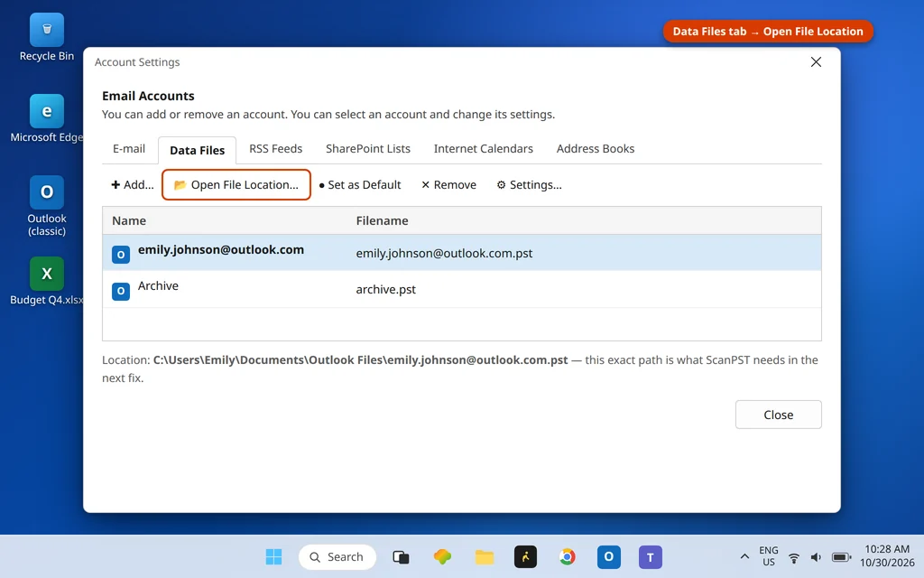The height and width of the screenshot is (578, 924).
Task: Open File Explorer from the taskbar
Action: (x=485, y=556)
